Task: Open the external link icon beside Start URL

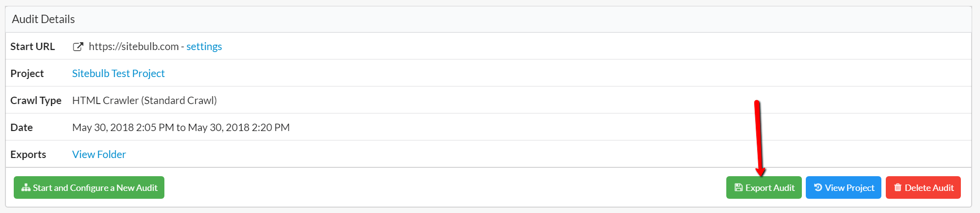Action: point(78,47)
